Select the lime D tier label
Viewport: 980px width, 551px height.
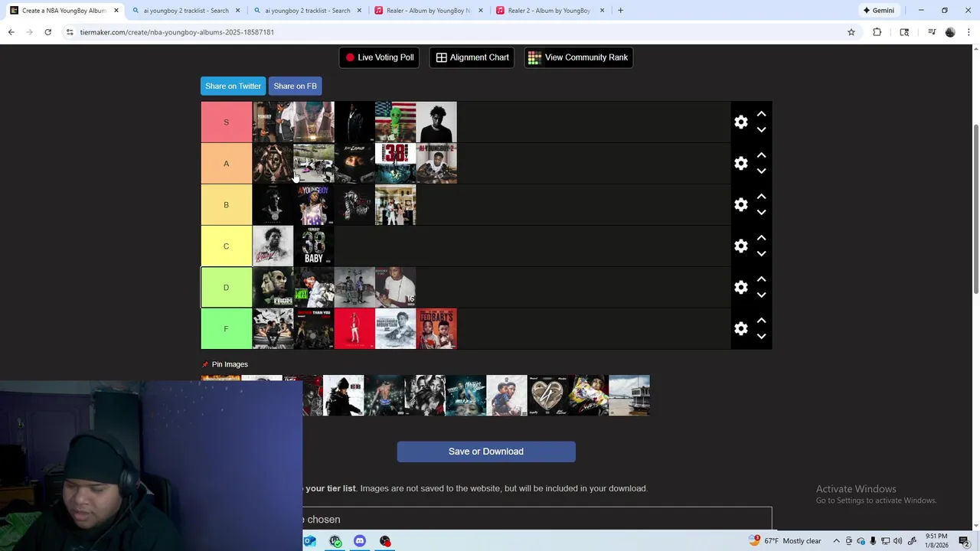pos(226,288)
